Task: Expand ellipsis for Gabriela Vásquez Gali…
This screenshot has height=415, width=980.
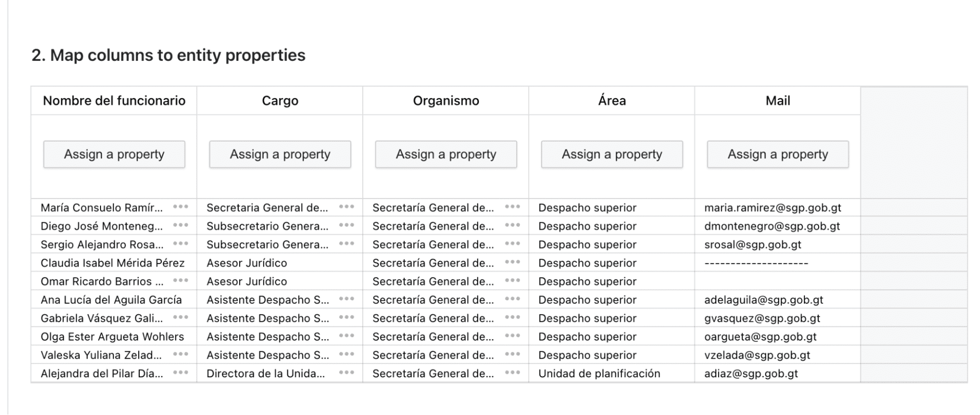Action: coord(180,317)
